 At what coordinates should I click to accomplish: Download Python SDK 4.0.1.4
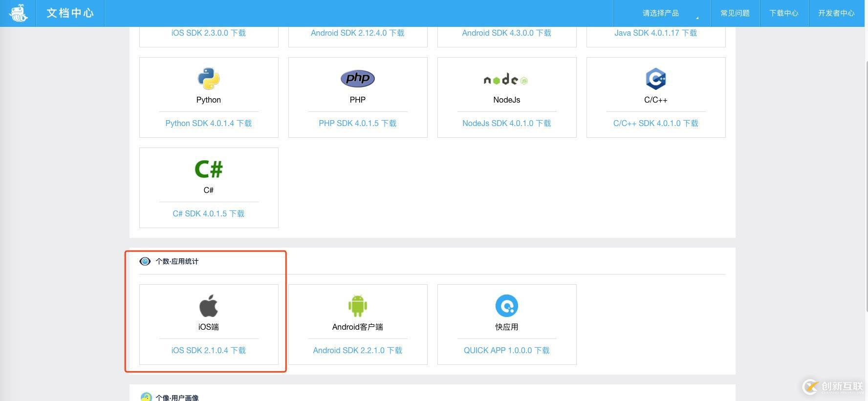click(209, 123)
